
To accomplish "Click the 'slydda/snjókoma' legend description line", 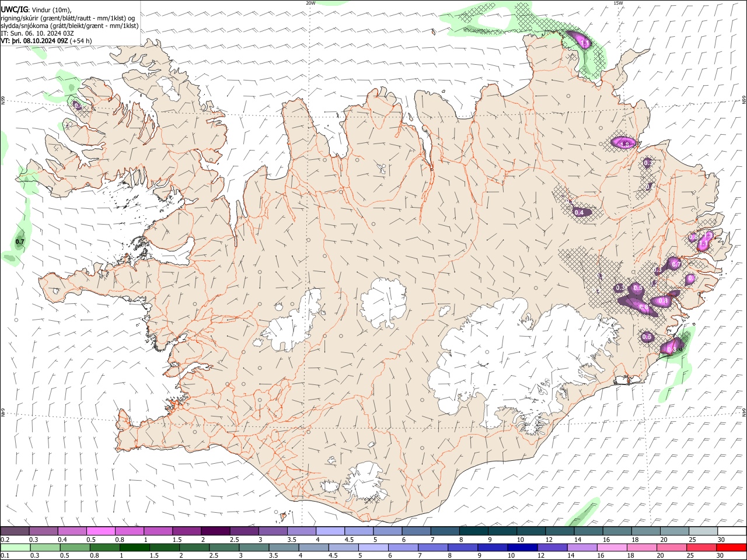I will point(70,26).
